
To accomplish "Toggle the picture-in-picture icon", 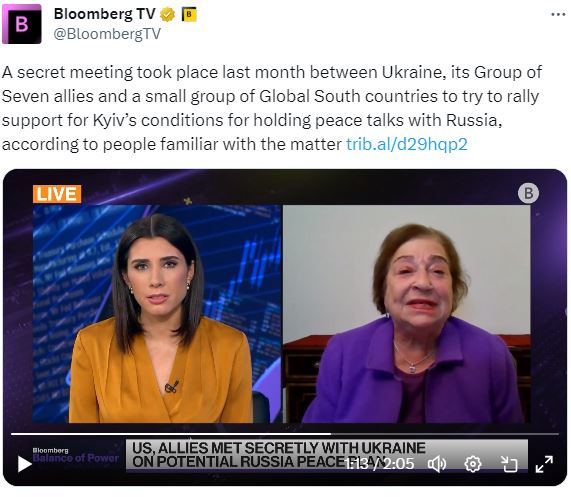I will (509, 464).
